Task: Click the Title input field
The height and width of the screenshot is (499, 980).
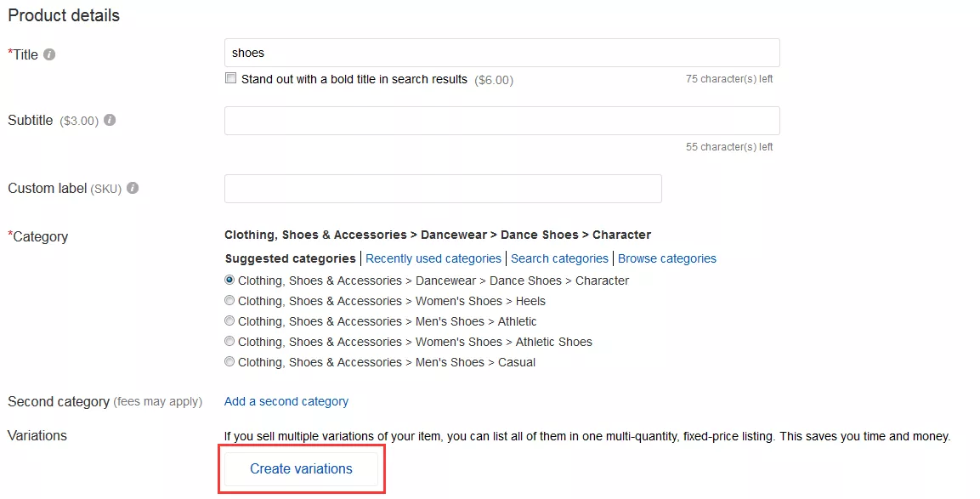Action: [x=501, y=53]
